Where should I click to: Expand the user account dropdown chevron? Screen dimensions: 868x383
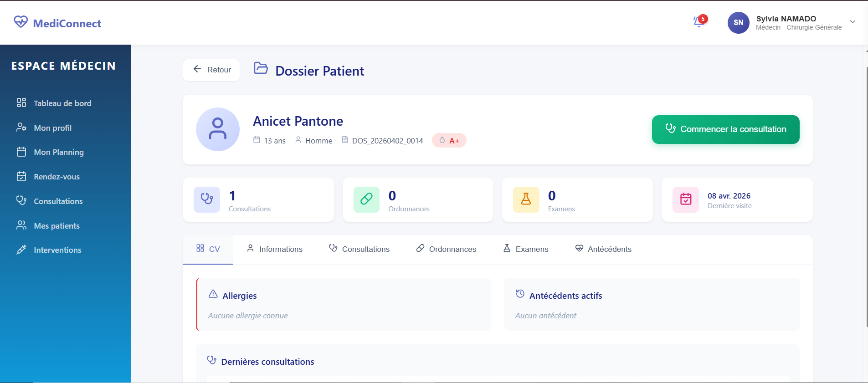(853, 22)
